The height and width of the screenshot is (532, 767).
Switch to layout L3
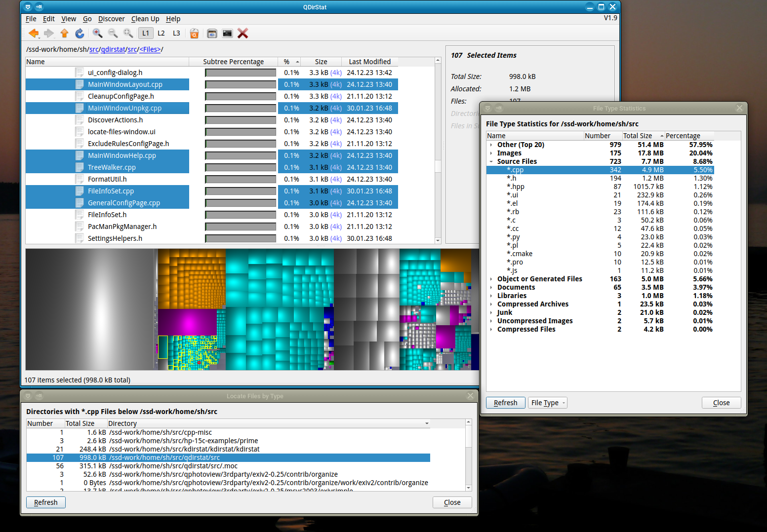pyautogui.click(x=176, y=33)
